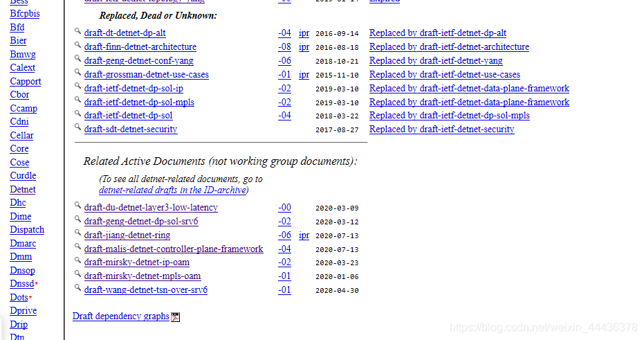Follow Replaced by draft-ietf-detnet-yang link
The image size is (644, 340).
click(x=436, y=61)
